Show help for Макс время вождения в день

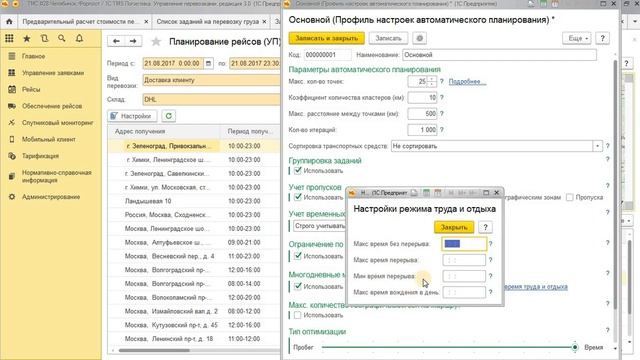pos(490,292)
